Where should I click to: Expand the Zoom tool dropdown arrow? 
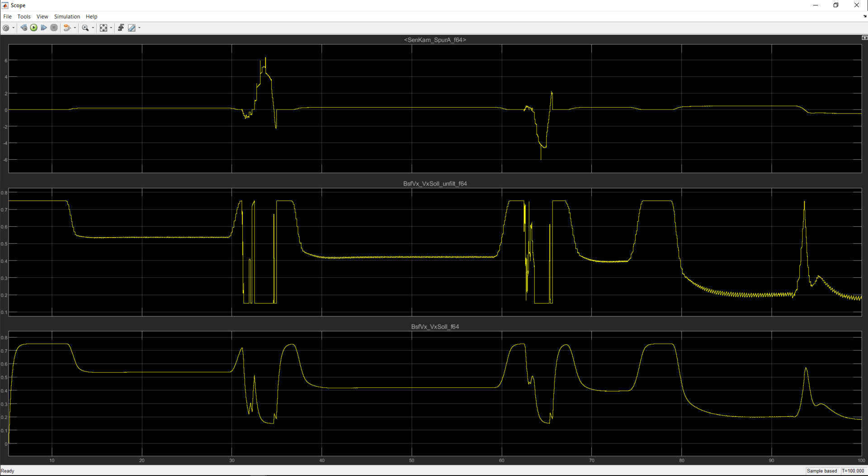click(x=93, y=28)
